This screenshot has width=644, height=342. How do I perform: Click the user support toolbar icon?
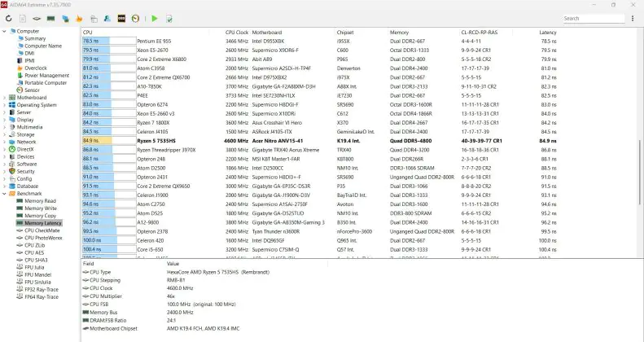pyautogui.click(x=107, y=19)
